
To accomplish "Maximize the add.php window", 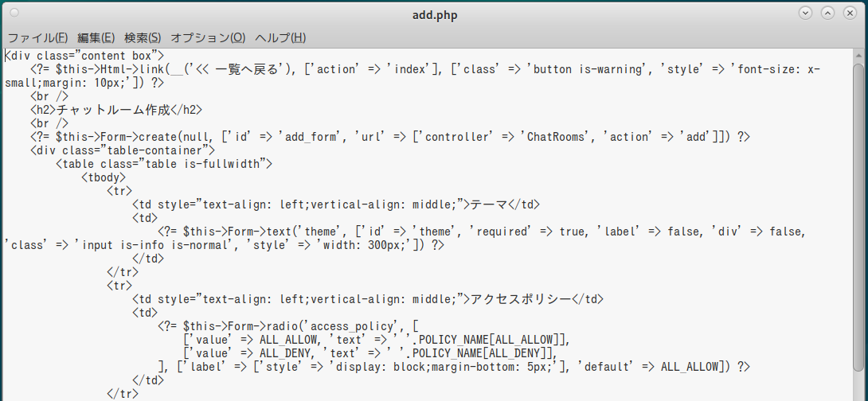I will pyautogui.click(x=827, y=13).
